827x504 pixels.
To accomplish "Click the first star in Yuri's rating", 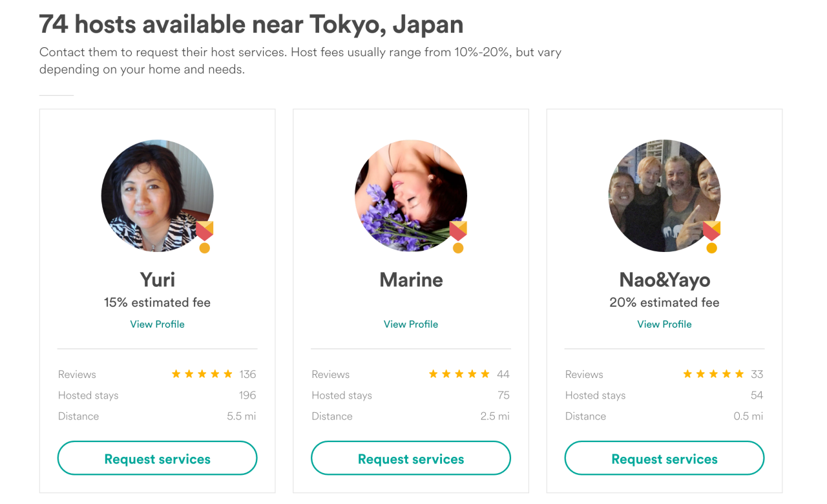I will [x=176, y=373].
